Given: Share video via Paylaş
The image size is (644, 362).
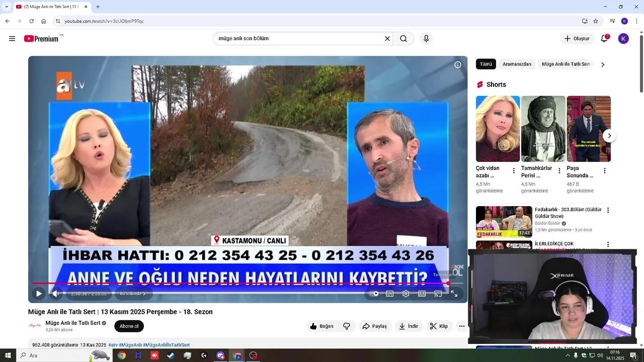Looking at the screenshot, I should pos(375,326).
